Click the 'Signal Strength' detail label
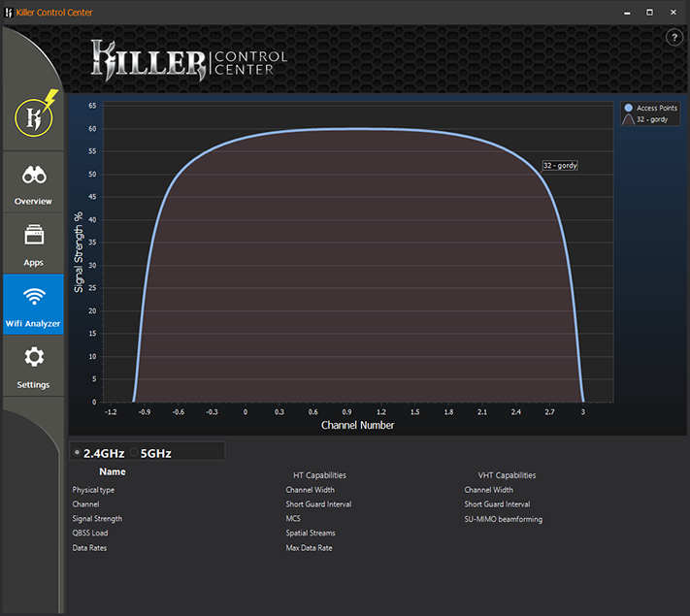Image resolution: width=690 pixels, height=616 pixels. point(97,519)
